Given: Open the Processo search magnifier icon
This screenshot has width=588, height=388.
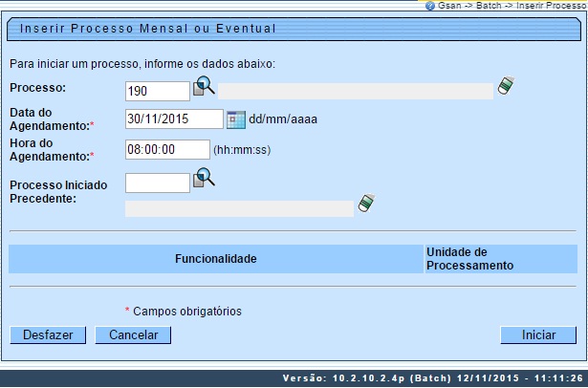Looking at the screenshot, I should 204,86.
